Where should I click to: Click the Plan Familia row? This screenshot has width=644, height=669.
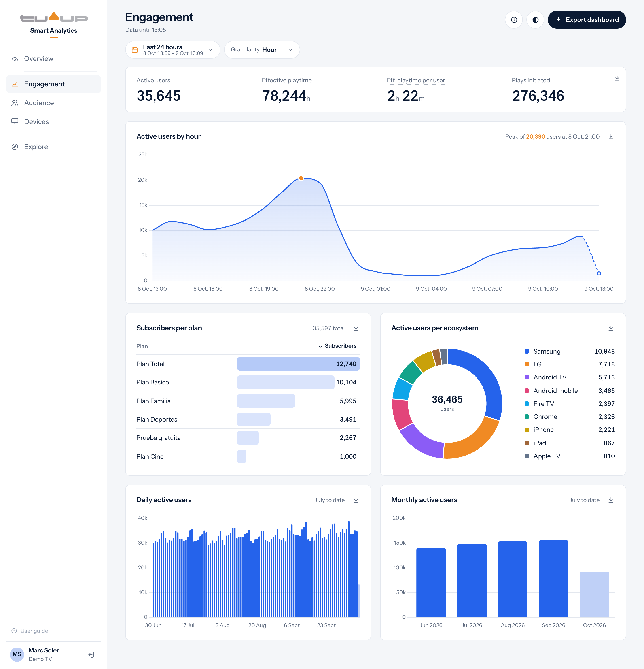[248, 401]
